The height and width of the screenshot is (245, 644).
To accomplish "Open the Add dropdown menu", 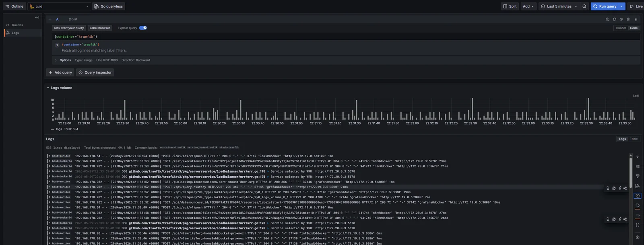I will click(528, 6).
